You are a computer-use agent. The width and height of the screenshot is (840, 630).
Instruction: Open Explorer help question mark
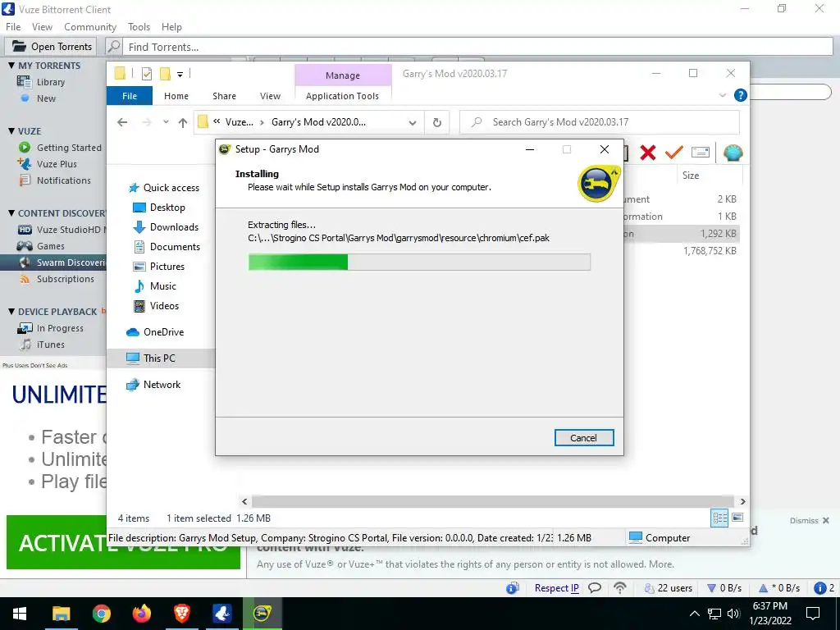coord(741,95)
